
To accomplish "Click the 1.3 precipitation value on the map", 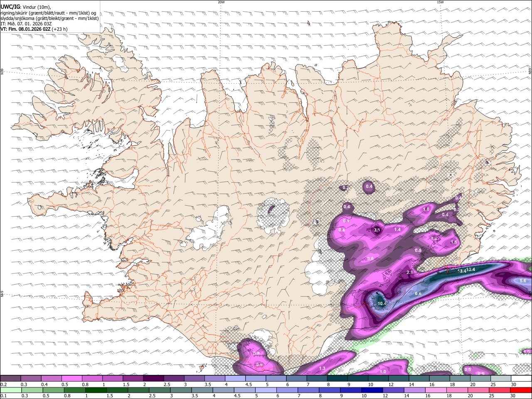I will pyautogui.click(x=322, y=369).
